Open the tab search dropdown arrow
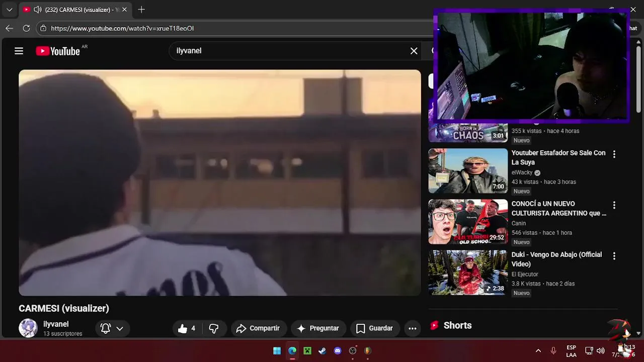 9,10
